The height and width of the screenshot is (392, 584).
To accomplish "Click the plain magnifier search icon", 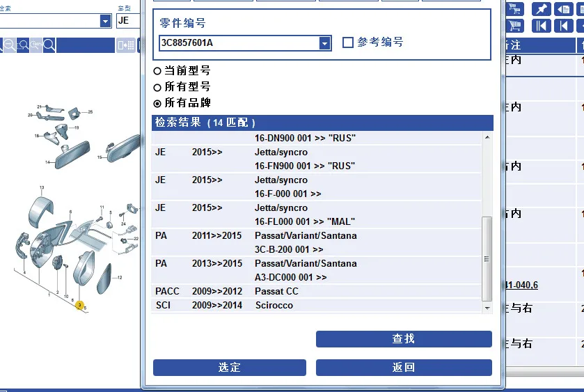I will (x=49, y=45).
